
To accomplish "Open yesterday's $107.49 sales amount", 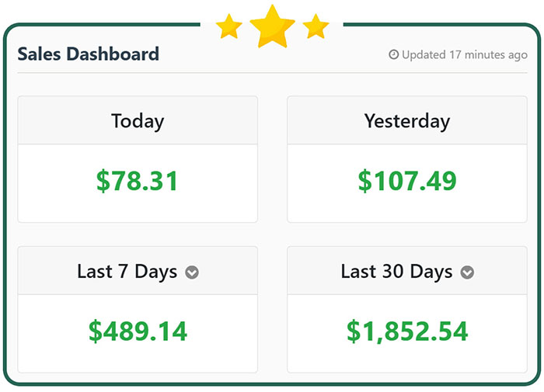I will pyautogui.click(x=407, y=181).
